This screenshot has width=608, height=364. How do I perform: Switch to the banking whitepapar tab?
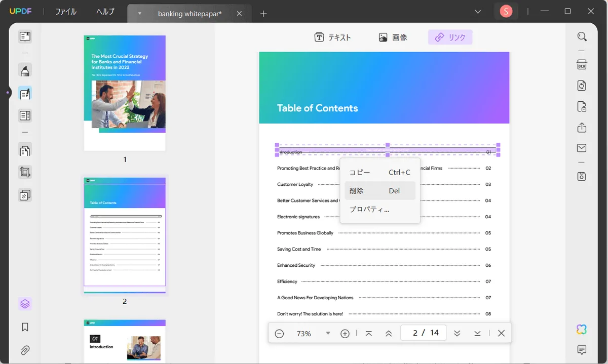pyautogui.click(x=190, y=14)
